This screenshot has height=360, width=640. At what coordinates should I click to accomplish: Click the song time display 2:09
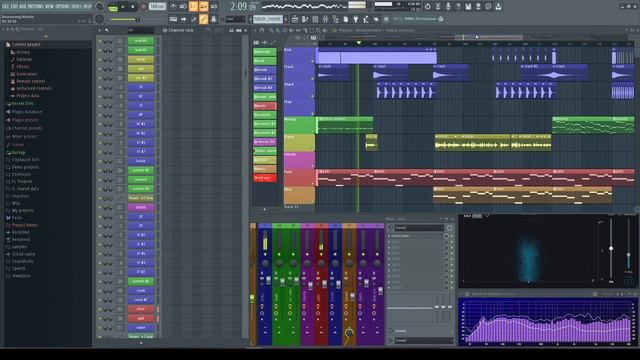pos(243,7)
